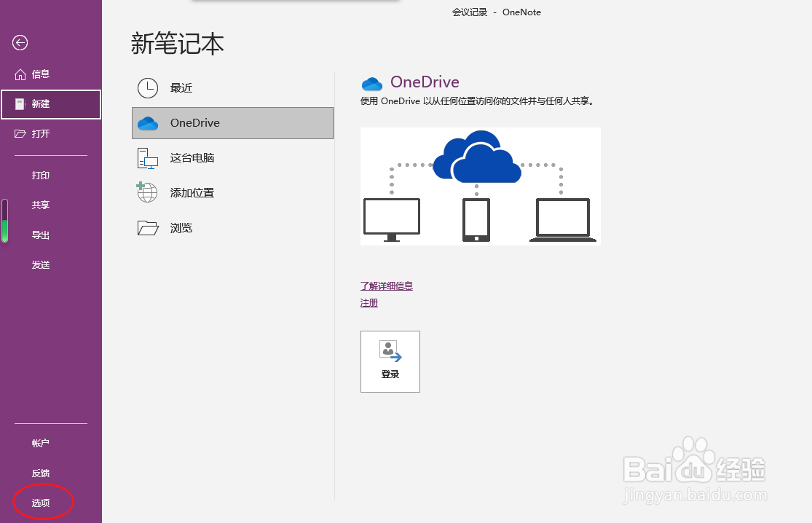Click the 会议记录 - OneNote window title
This screenshot has height=523, width=812.
pyautogui.click(x=497, y=12)
